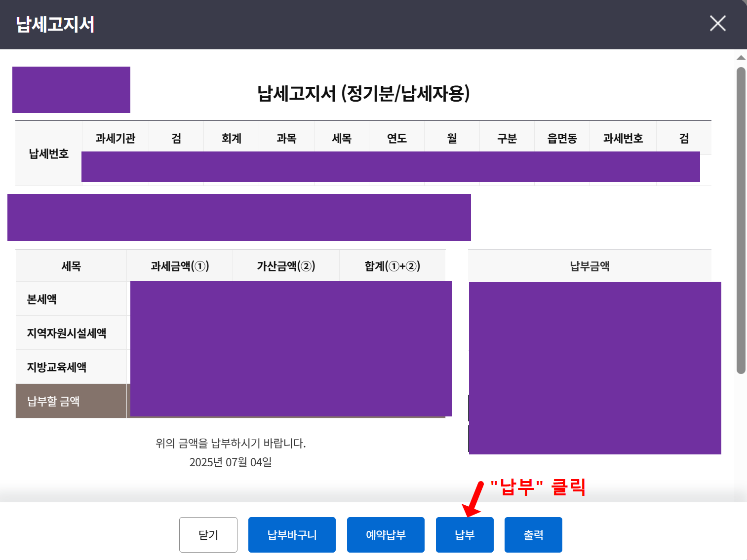Click the scrollbar thumb on the right edge
747x560 pixels.
[x=741, y=212]
